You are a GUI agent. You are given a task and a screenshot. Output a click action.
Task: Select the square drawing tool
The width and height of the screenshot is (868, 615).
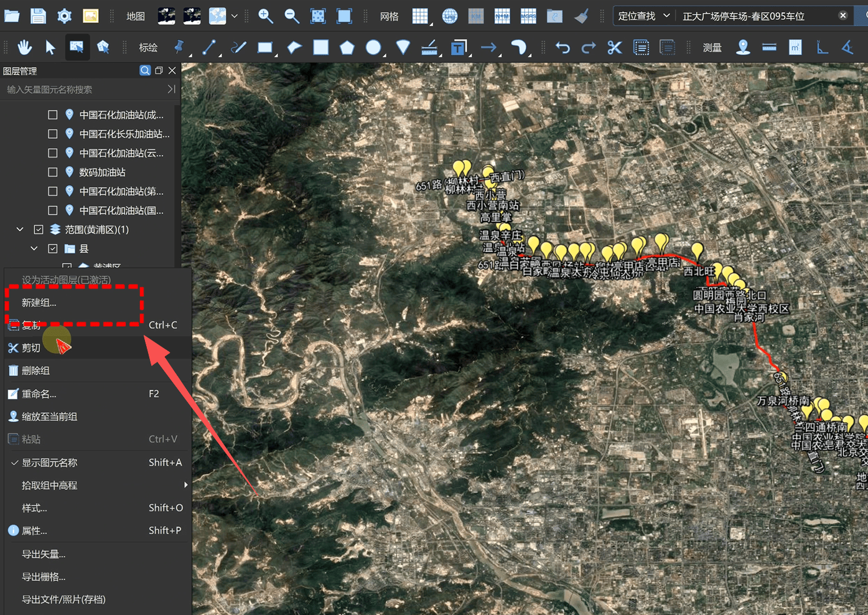[x=321, y=47]
